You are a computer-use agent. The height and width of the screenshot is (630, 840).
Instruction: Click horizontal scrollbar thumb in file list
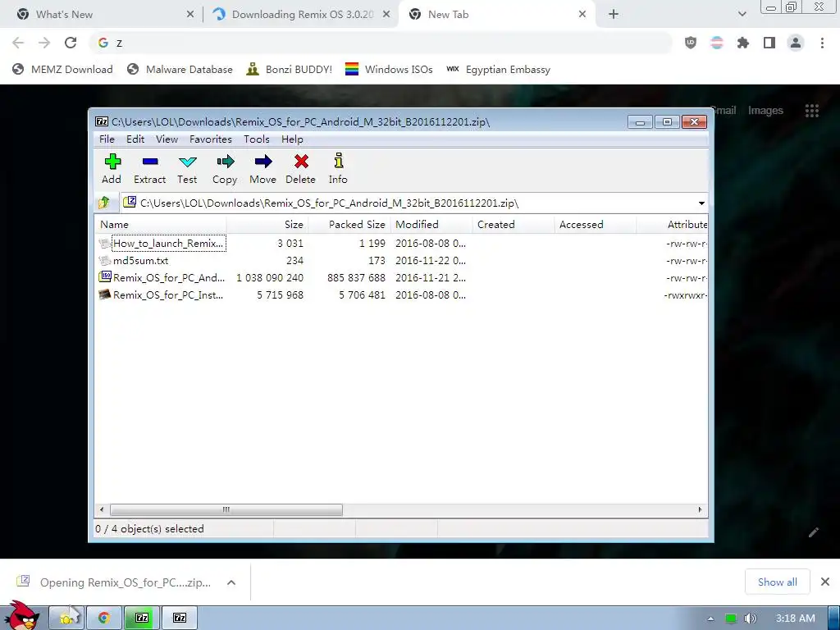[x=226, y=509]
